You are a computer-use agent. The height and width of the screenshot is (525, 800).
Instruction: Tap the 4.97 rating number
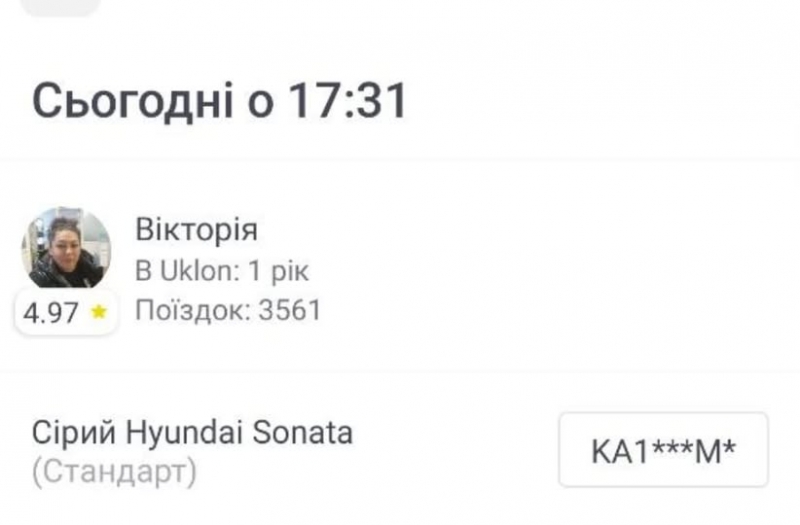click(x=50, y=313)
